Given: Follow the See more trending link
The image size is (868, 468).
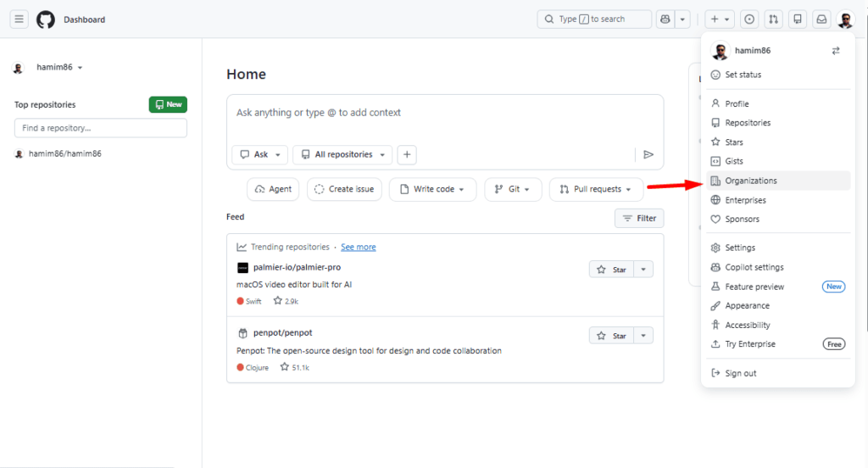Looking at the screenshot, I should [359, 247].
